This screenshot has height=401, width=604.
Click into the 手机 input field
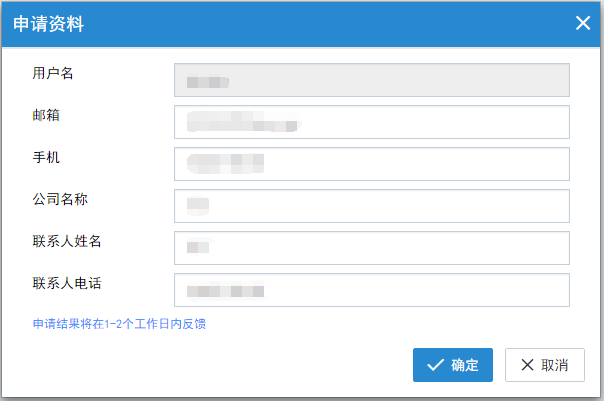pos(371,164)
